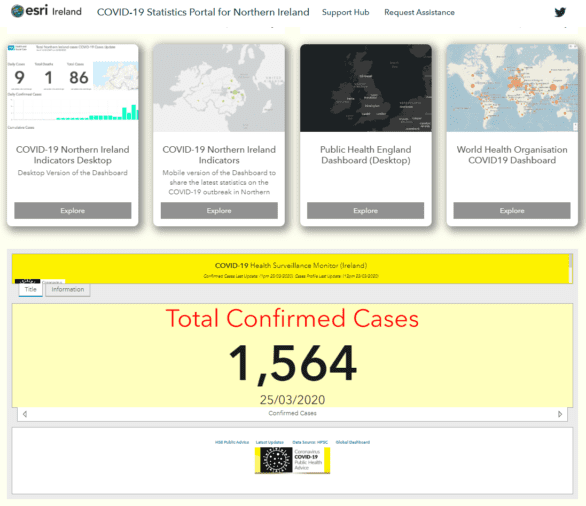The image size is (586, 506).
Task: Open the HSE Public Advice link
Action: click(232, 442)
